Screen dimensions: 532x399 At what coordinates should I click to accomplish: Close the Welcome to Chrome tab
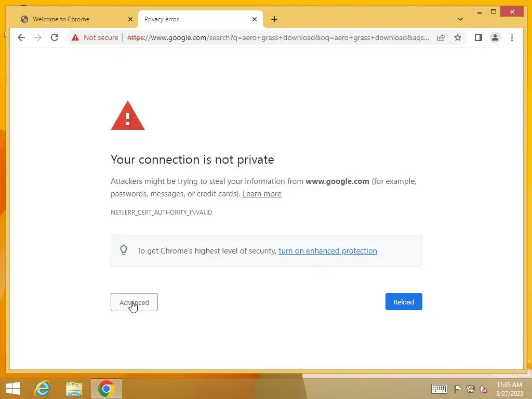[x=130, y=19]
